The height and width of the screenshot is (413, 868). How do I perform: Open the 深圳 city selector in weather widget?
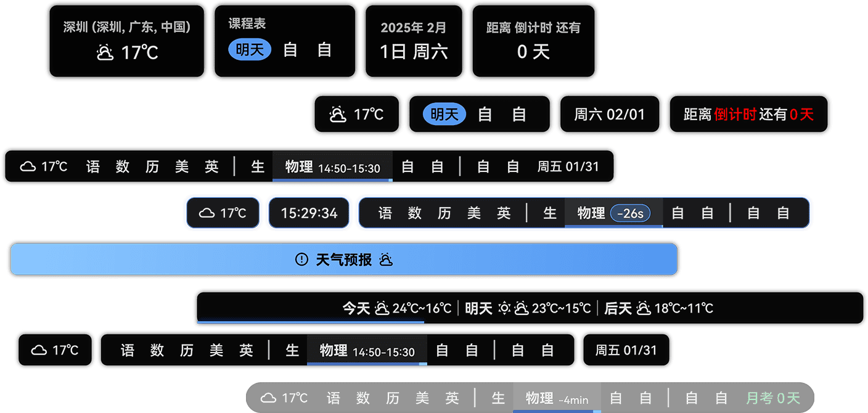pyautogui.click(x=126, y=28)
